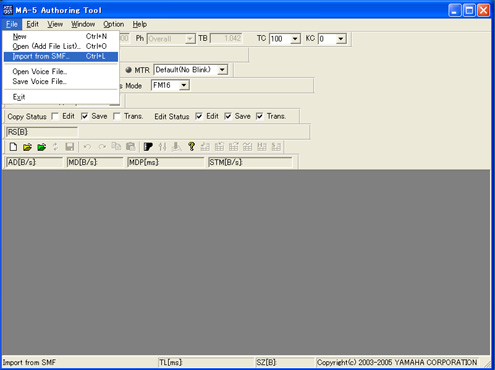Screen dimensions: 495x370
Task: Click the mixer sliders toolbar icon
Action: coord(163,147)
